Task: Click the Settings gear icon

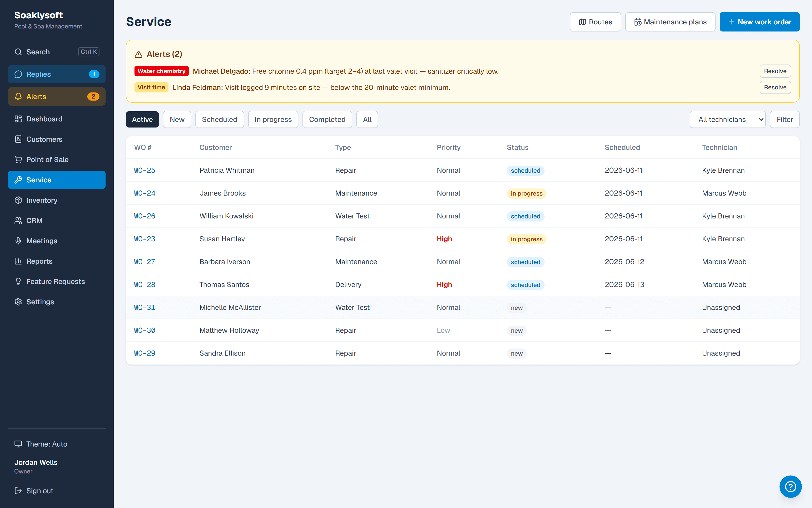Action: (x=18, y=302)
